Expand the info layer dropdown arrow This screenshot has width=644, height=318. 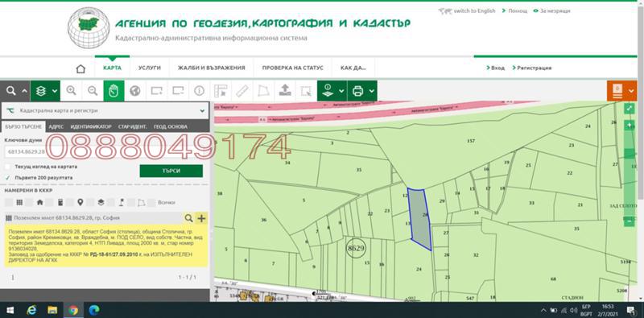click(341, 91)
